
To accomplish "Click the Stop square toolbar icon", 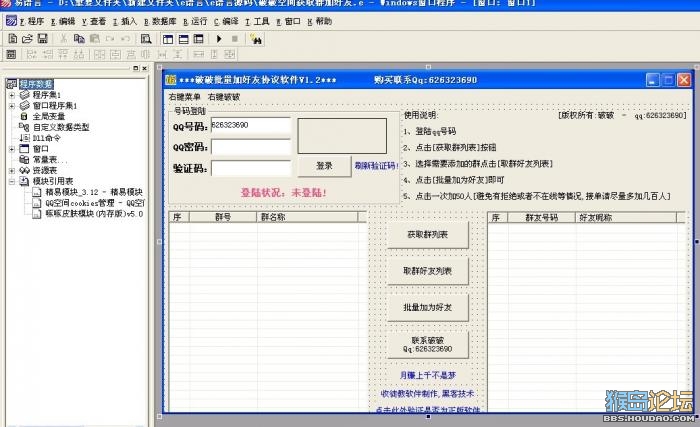I will click(234, 39).
